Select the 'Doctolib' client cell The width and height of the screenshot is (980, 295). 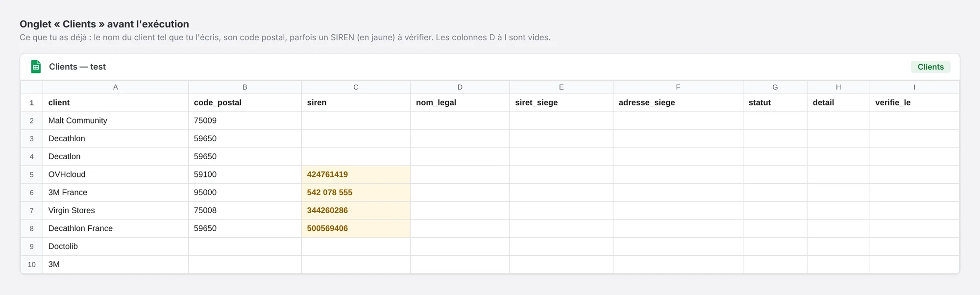(116, 246)
